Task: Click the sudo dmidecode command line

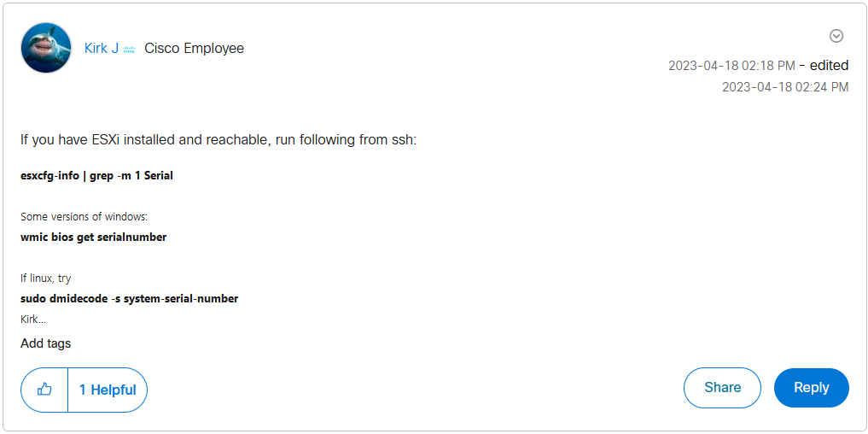Action: coord(130,299)
